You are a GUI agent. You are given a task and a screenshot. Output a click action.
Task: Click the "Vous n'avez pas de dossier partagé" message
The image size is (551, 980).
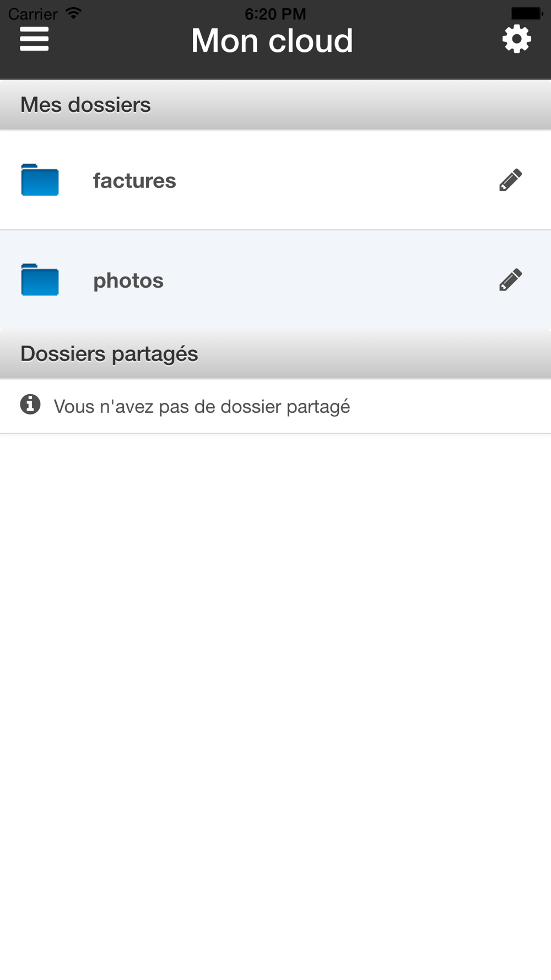tap(202, 407)
